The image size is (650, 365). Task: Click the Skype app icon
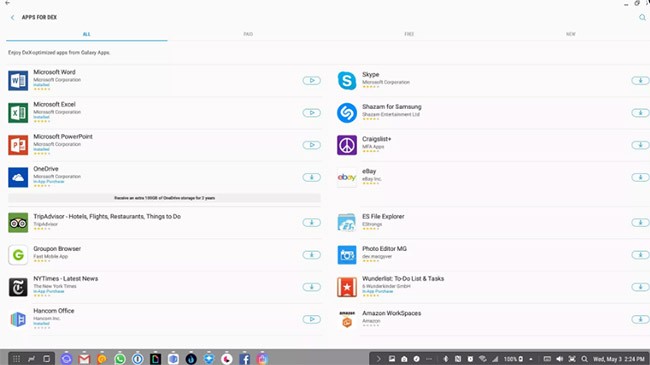347,80
